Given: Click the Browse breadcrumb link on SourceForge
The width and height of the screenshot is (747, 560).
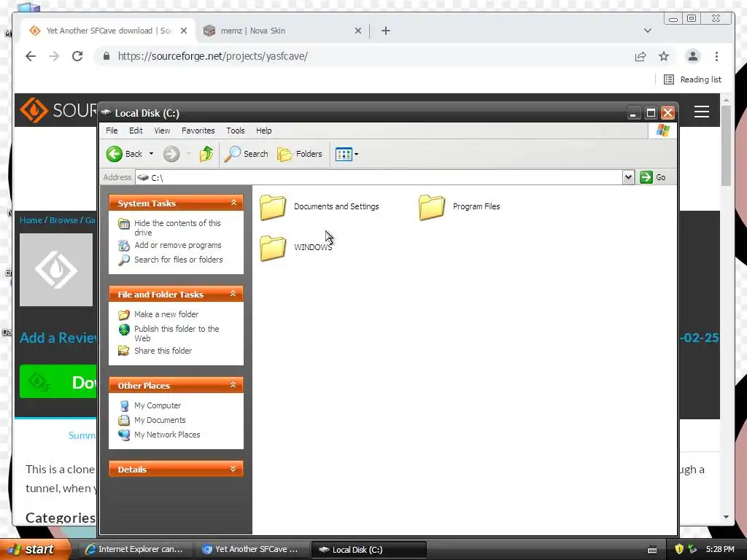Looking at the screenshot, I should [63, 220].
